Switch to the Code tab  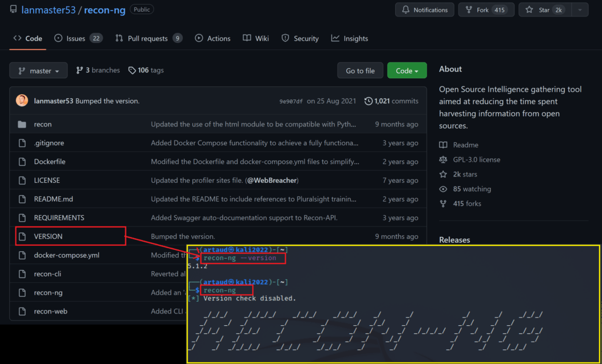click(28, 38)
